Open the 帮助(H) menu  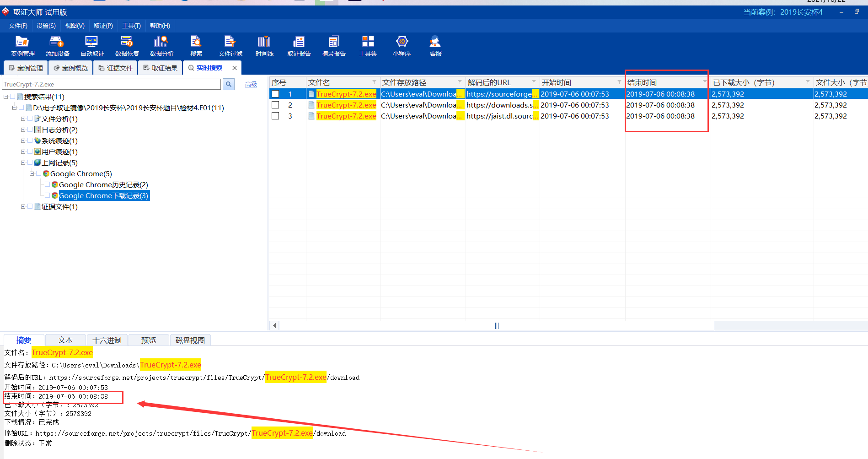[160, 26]
